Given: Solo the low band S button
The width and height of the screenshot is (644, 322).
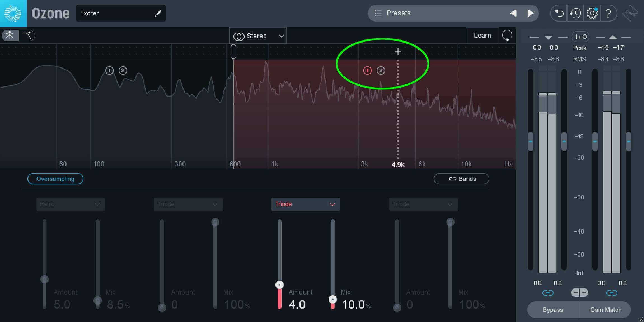Looking at the screenshot, I should [x=123, y=70].
